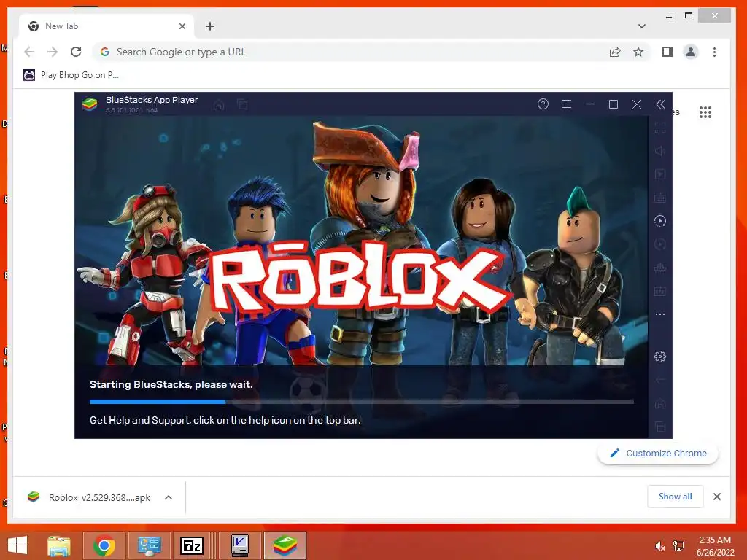Image resolution: width=747 pixels, height=560 pixels.
Task: Go back in Chrome
Action: pos(29,52)
